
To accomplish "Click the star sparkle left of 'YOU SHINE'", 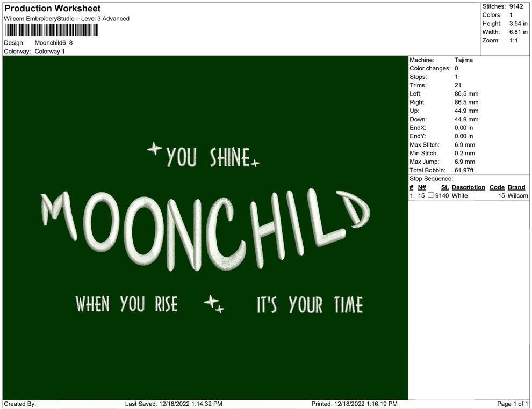I will click(x=154, y=149).
